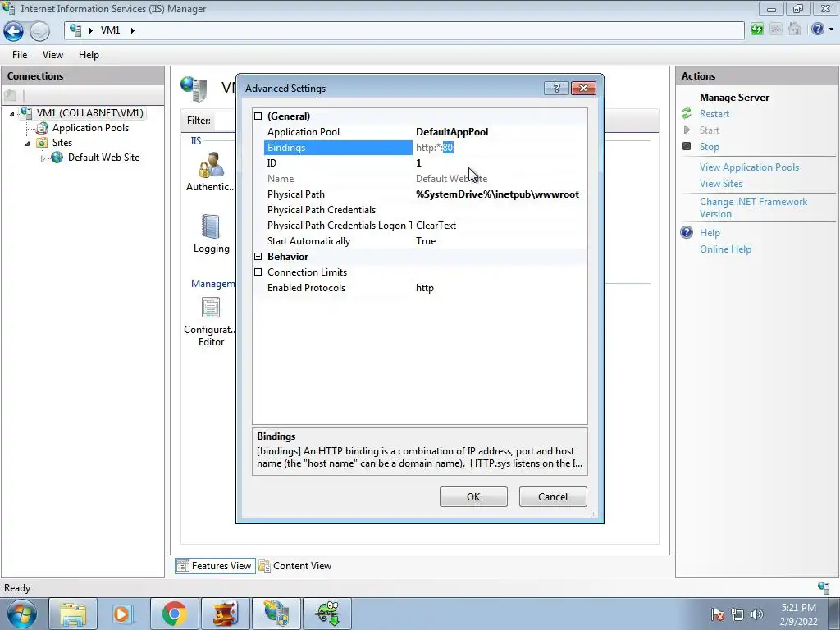Click the Action Center flag tray icon
Image resolution: width=840 pixels, height=630 pixels.
point(717,614)
